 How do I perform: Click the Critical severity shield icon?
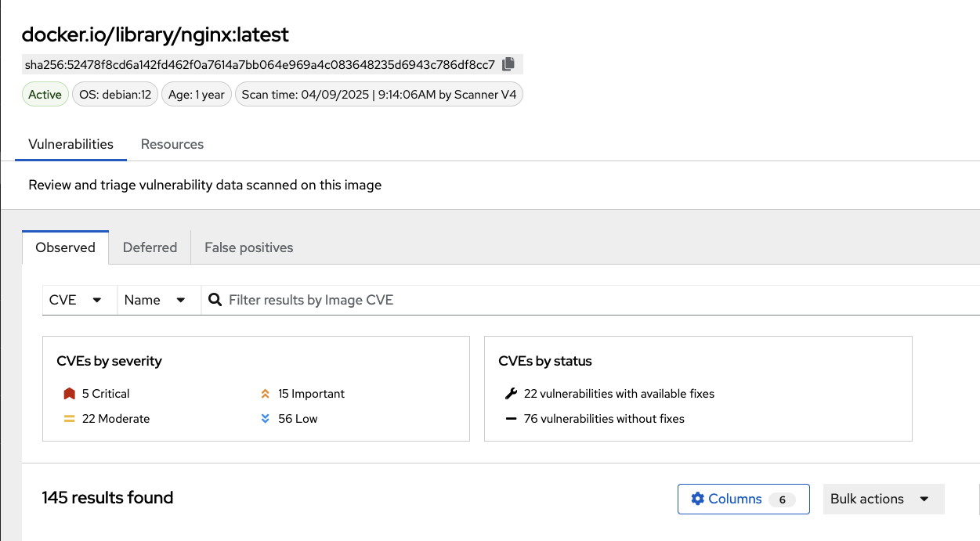click(x=69, y=394)
